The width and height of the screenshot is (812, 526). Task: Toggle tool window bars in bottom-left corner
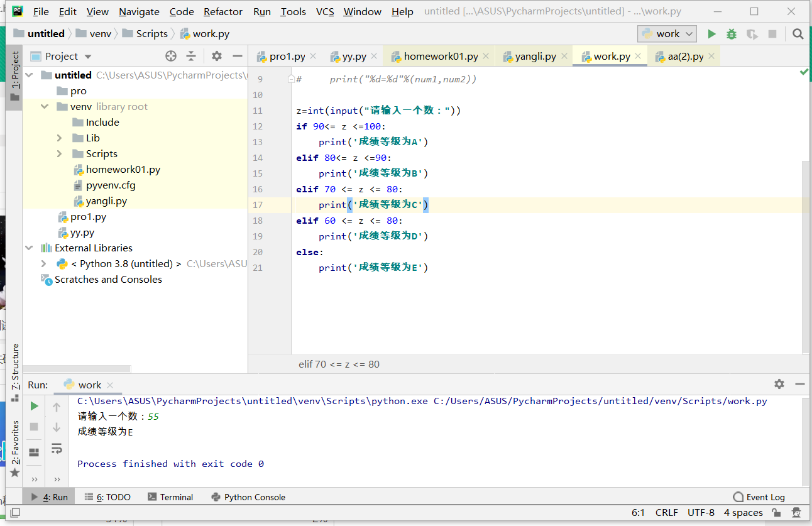click(x=15, y=513)
